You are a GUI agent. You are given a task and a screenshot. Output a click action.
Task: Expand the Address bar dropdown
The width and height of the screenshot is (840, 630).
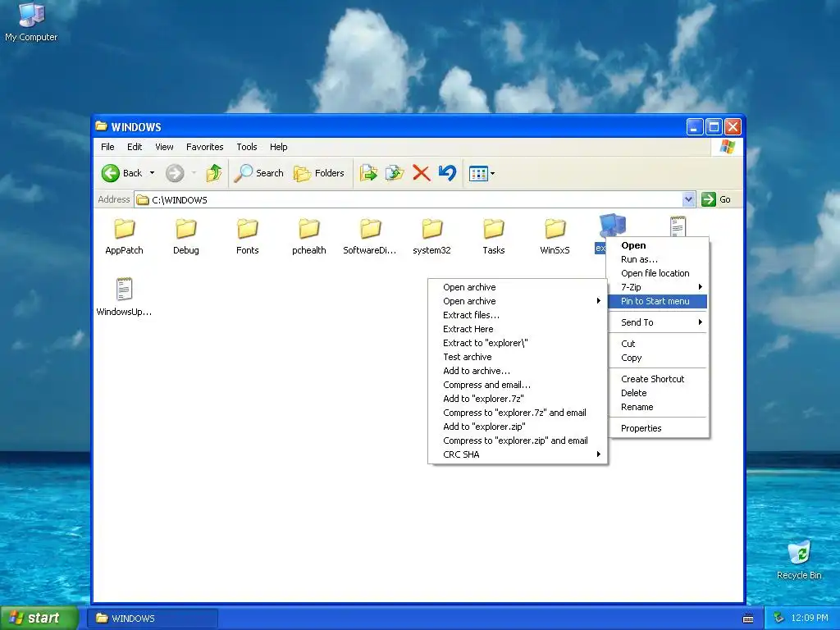tap(689, 199)
